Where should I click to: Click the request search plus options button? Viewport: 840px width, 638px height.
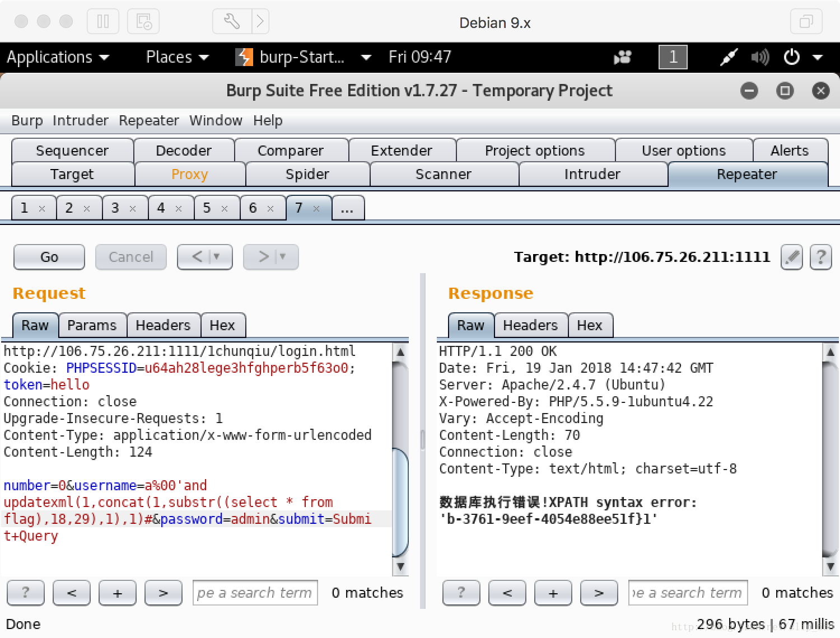[x=118, y=593]
